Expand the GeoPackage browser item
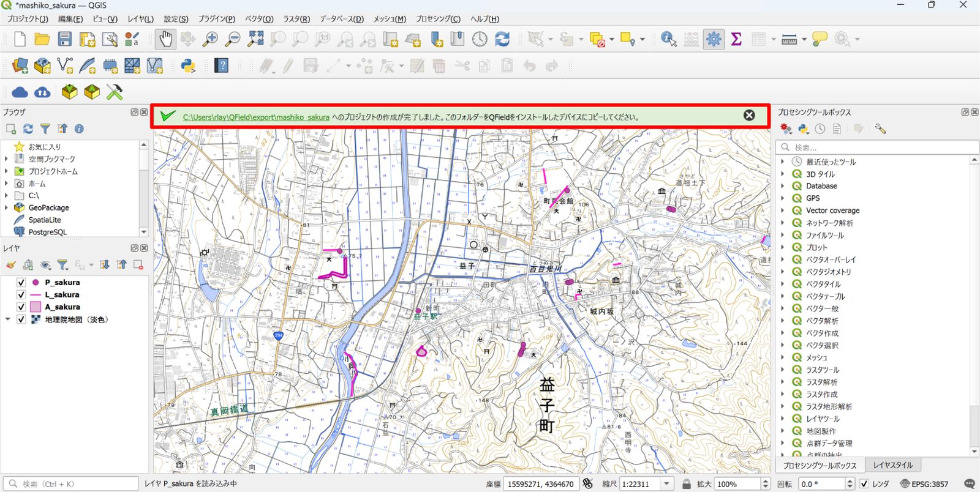Image resolution: width=980 pixels, height=492 pixels. [x=7, y=207]
